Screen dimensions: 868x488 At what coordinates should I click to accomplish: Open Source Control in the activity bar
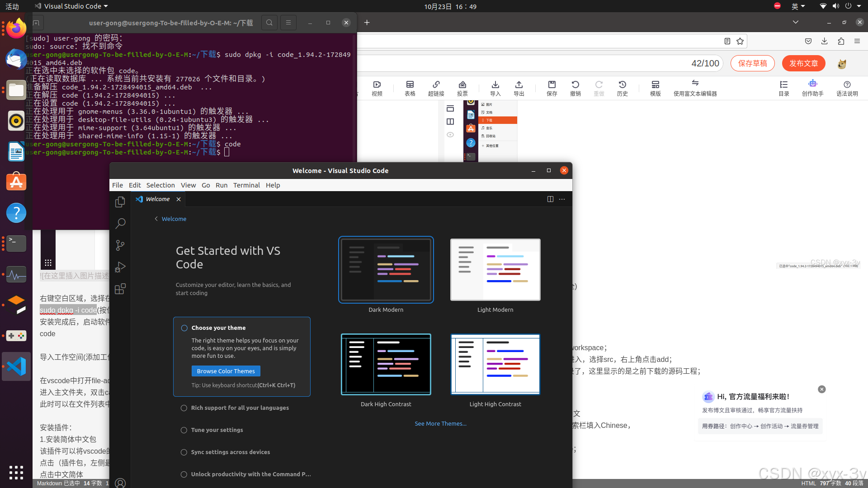pyautogui.click(x=120, y=245)
